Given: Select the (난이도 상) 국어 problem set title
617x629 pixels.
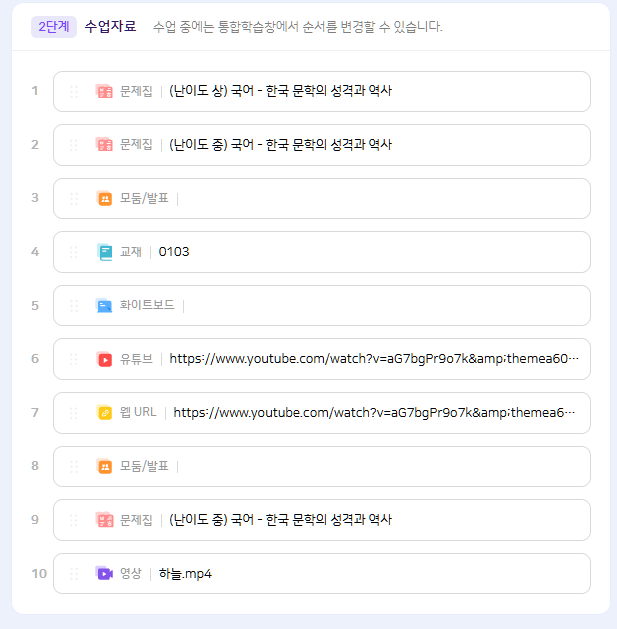Looking at the screenshot, I should click(280, 91).
